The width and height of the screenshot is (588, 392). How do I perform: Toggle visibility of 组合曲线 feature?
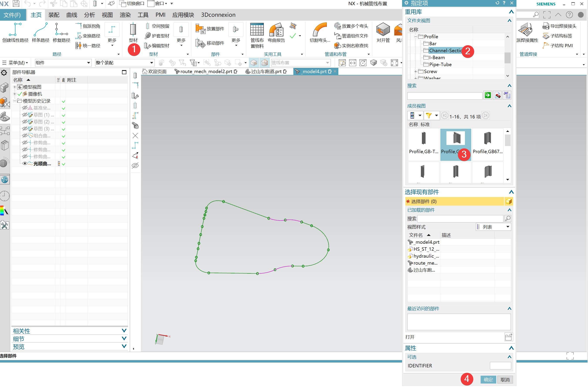coord(25,136)
